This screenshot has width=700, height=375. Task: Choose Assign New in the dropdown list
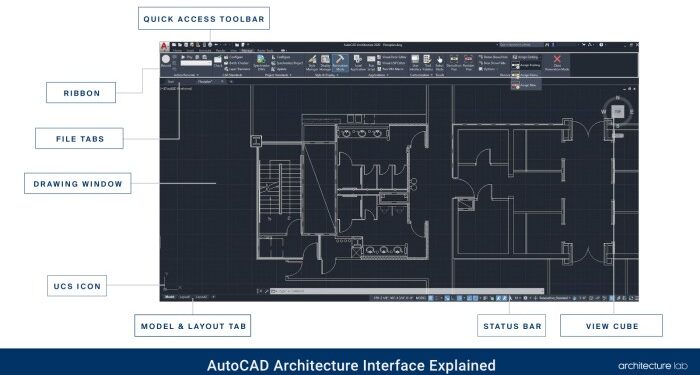(526, 85)
